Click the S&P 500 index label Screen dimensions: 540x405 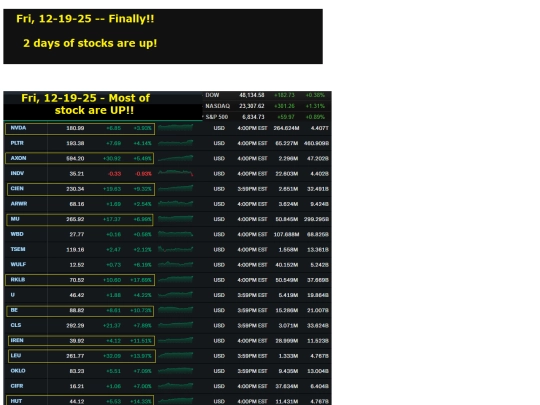pyautogui.click(x=217, y=117)
